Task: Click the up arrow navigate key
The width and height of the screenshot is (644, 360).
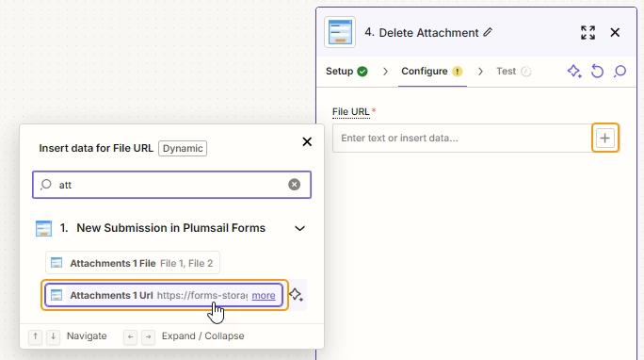Action: (x=36, y=337)
